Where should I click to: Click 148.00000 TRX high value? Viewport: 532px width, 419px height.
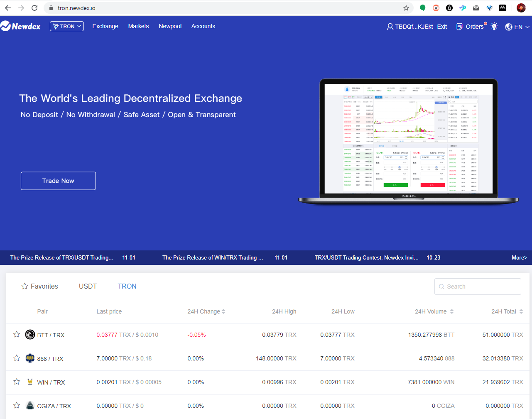point(276,358)
